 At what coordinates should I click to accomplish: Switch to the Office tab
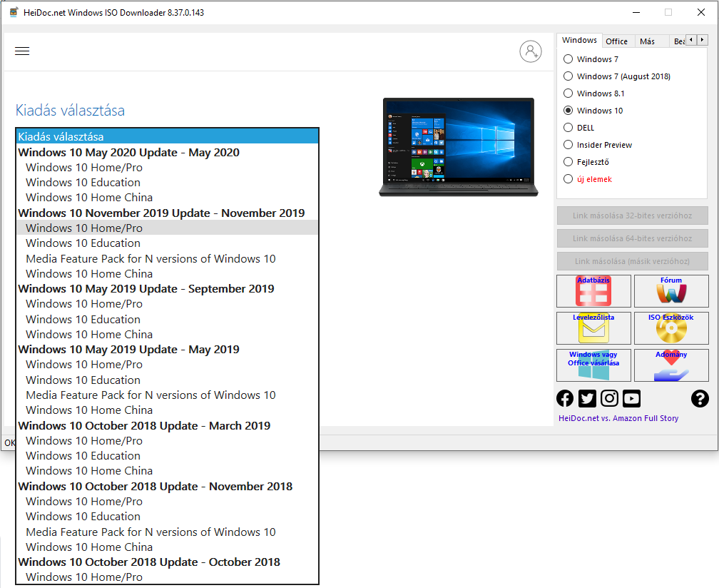pos(617,41)
